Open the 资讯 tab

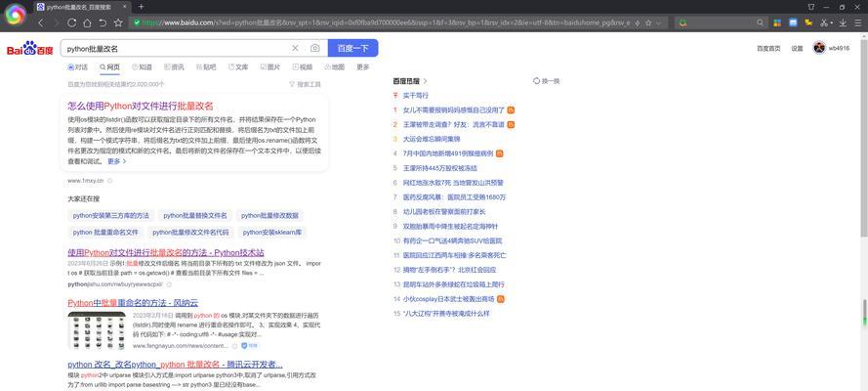175,67
